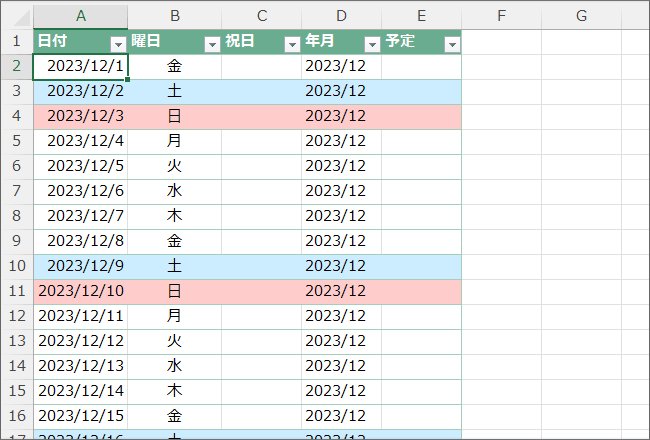This screenshot has height=440, width=650.
Task: Select column G header
Action: point(582,16)
